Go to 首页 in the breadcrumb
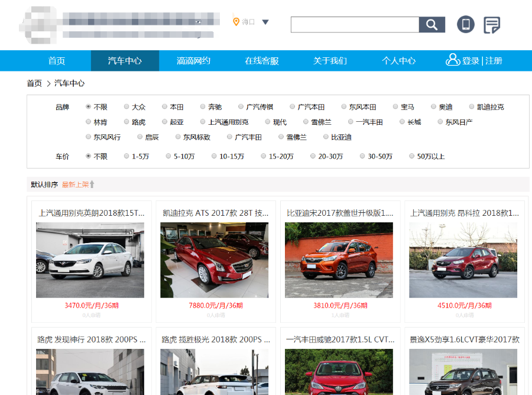 34,83
